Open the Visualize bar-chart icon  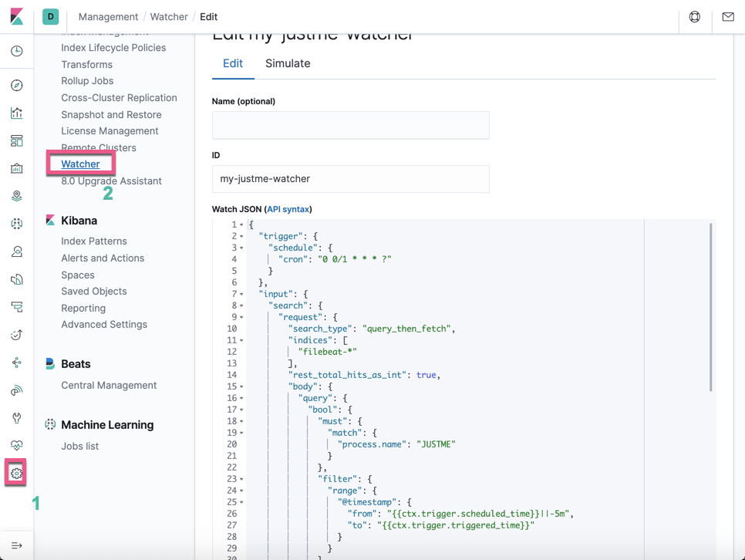click(x=16, y=113)
